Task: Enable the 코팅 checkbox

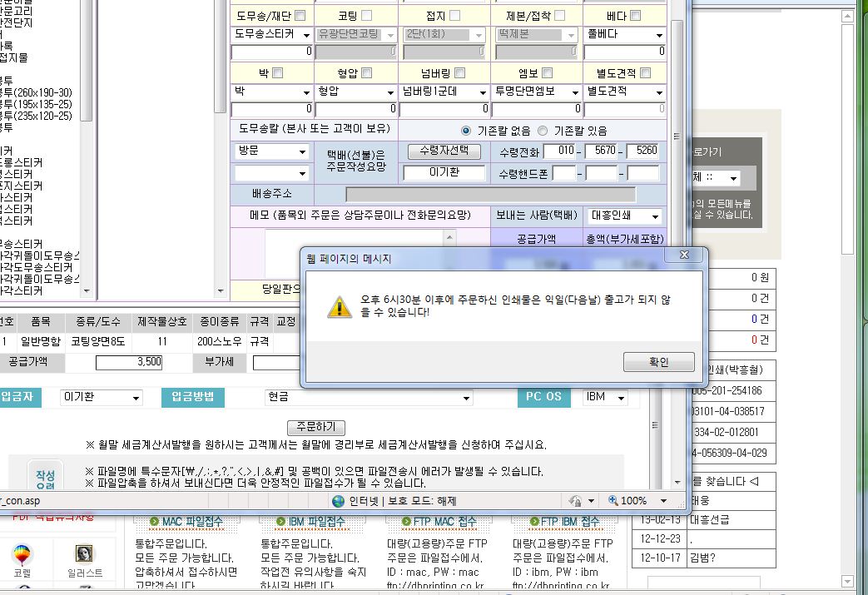Action: (x=366, y=16)
